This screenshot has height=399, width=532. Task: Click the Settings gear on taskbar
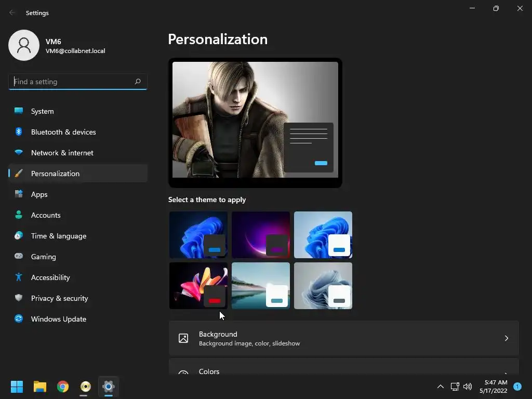click(x=109, y=387)
